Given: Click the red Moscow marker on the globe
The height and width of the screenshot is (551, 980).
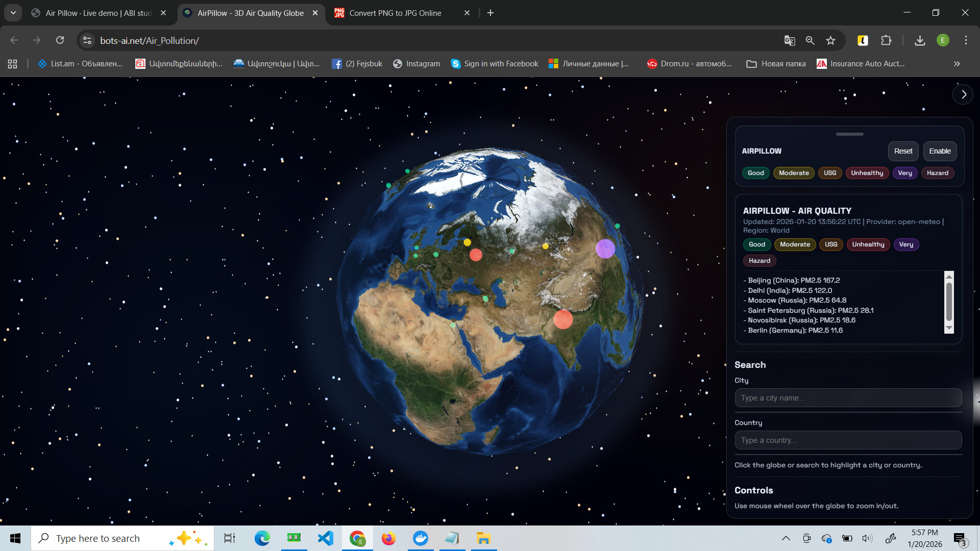Looking at the screenshot, I should pyautogui.click(x=476, y=255).
